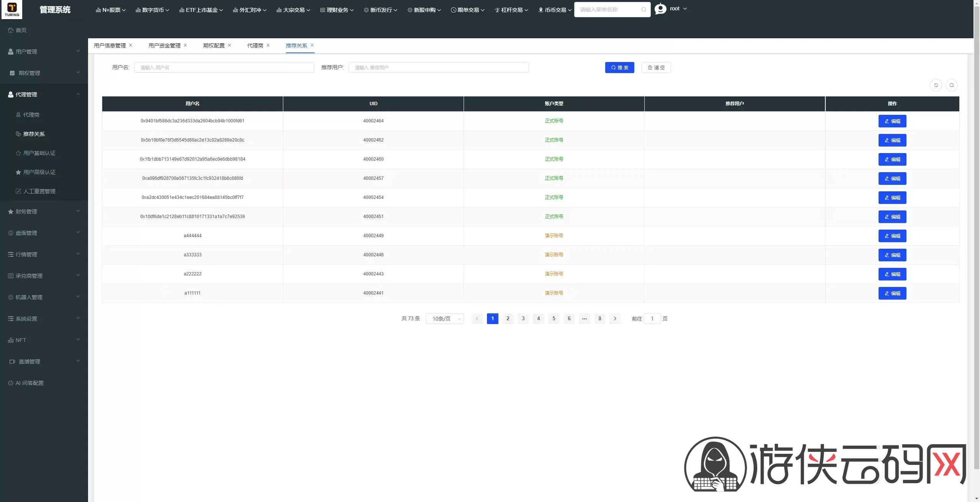Click the root user avatar icon

tap(660, 9)
